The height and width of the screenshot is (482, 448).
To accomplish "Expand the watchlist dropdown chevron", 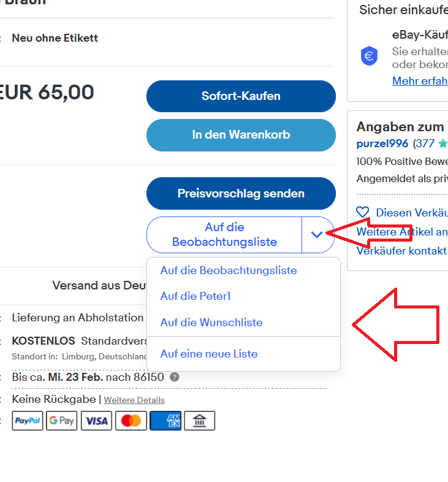I will [x=317, y=234].
